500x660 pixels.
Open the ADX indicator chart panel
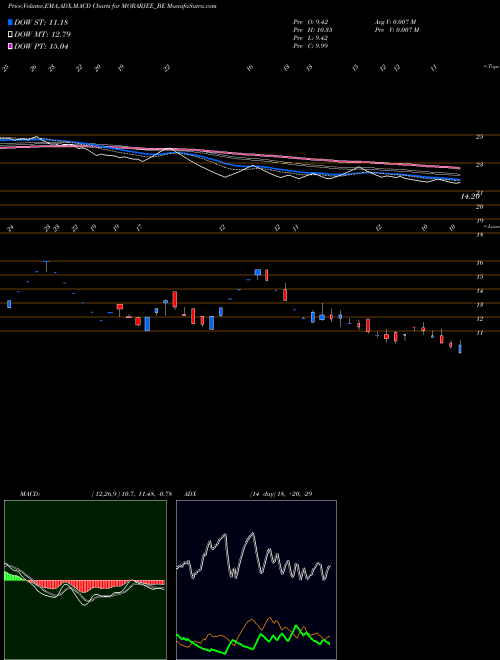point(256,580)
